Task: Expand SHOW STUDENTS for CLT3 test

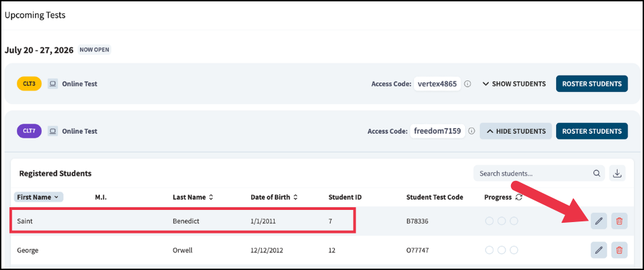Action: coord(514,84)
